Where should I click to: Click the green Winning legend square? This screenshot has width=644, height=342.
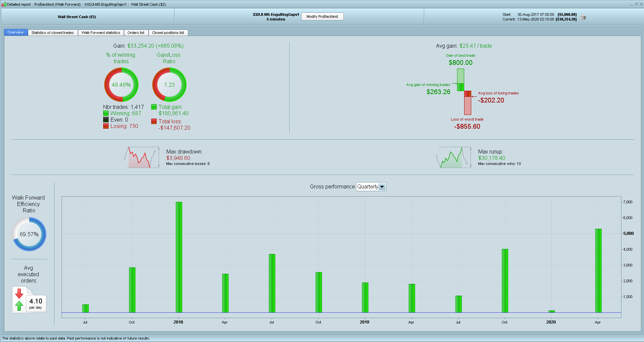(x=106, y=114)
